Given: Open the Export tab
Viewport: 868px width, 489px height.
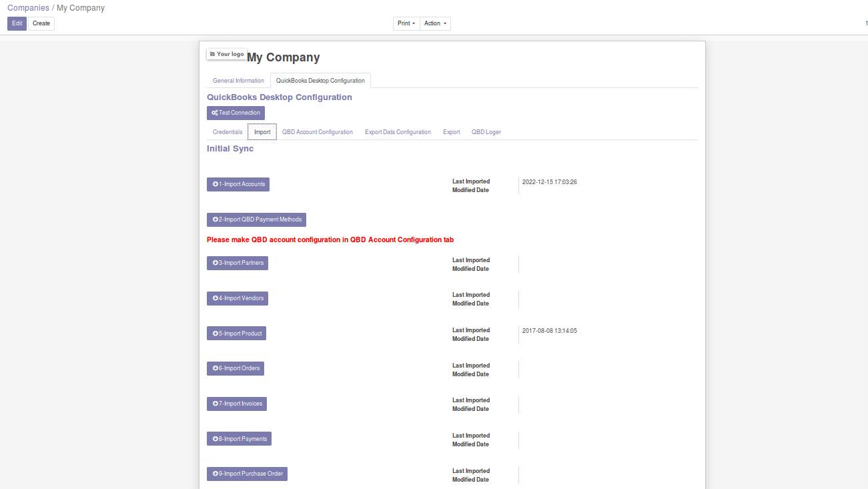Looking at the screenshot, I should 452,132.
